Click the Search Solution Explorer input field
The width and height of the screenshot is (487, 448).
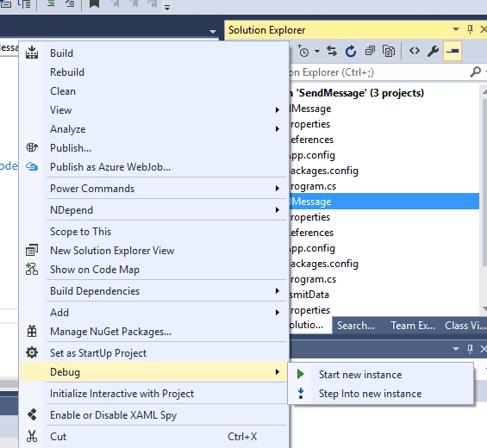click(x=378, y=72)
